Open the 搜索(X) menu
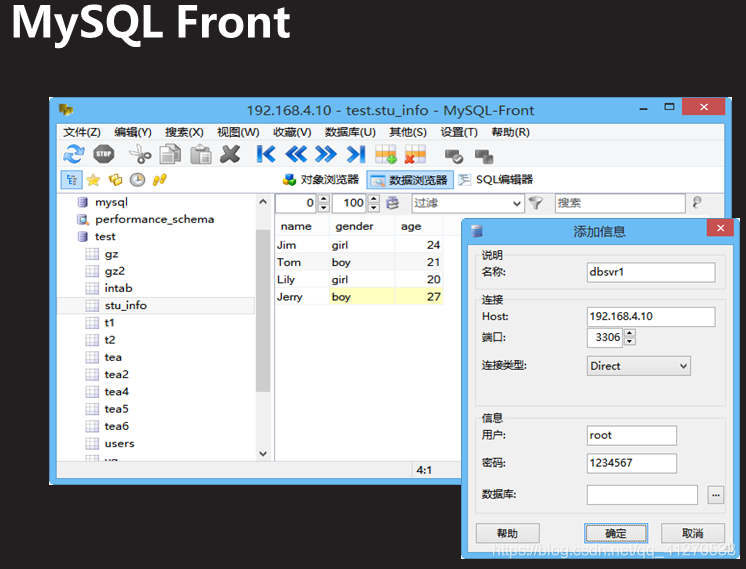The width and height of the screenshot is (746, 569). tap(184, 132)
